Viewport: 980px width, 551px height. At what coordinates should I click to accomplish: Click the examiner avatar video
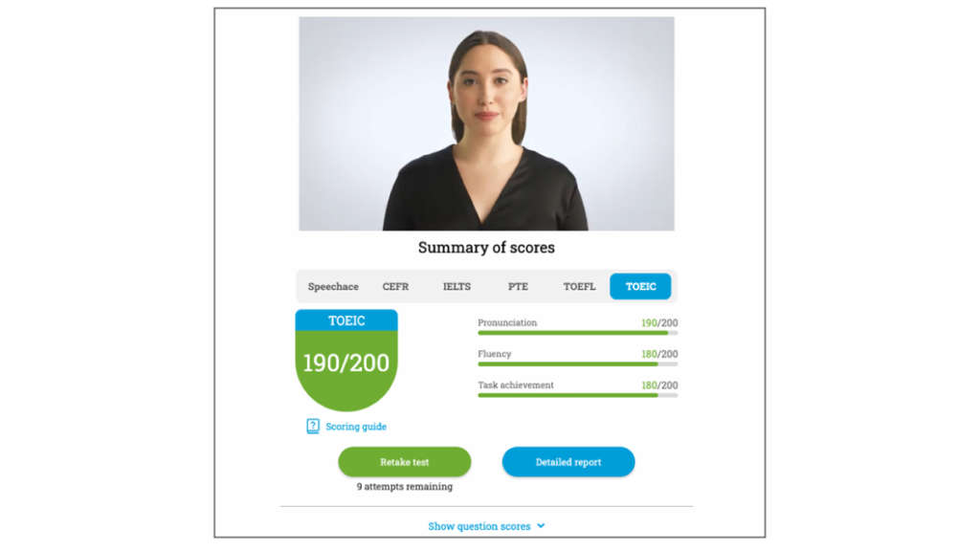[x=486, y=123]
